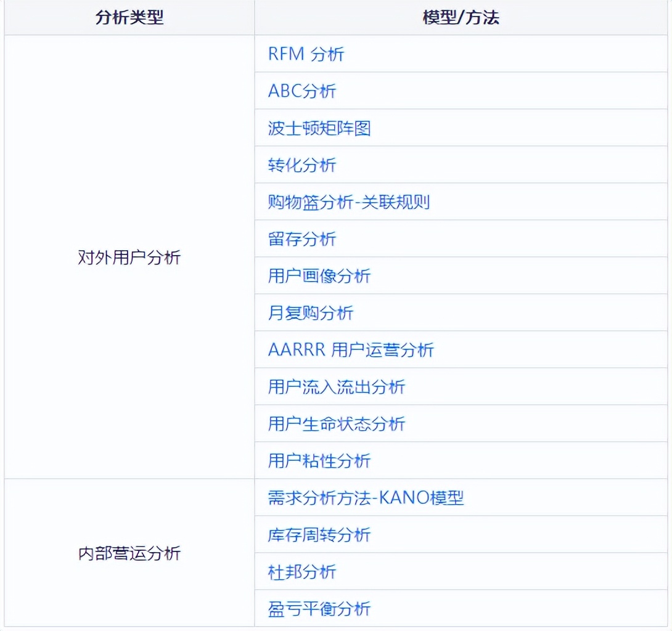The width and height of the screenshot is (672, 631).
Task: Open the 用户粘性分析 link
Action: click(319, 460)
